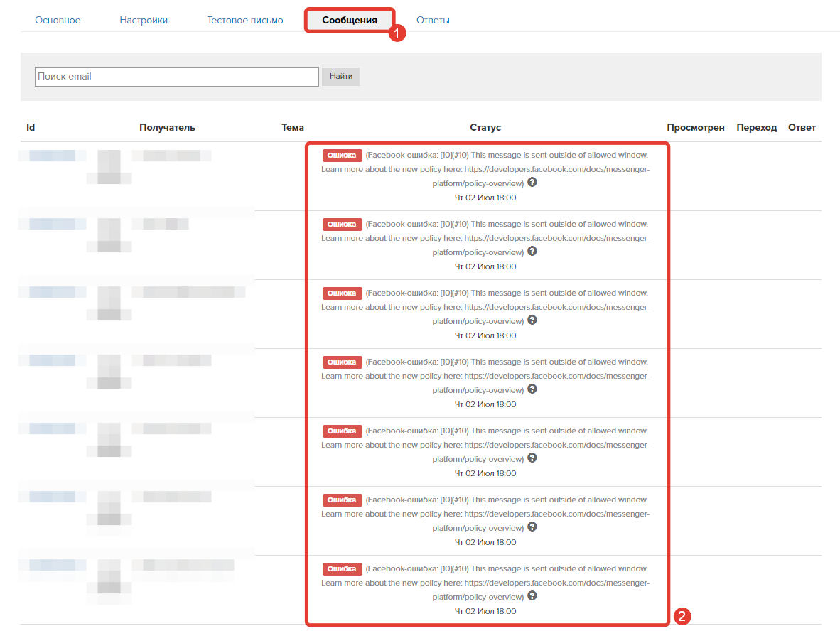Click the blurred recipient name in first row
The height and width of the screenshot is (631, 840).
171,156
